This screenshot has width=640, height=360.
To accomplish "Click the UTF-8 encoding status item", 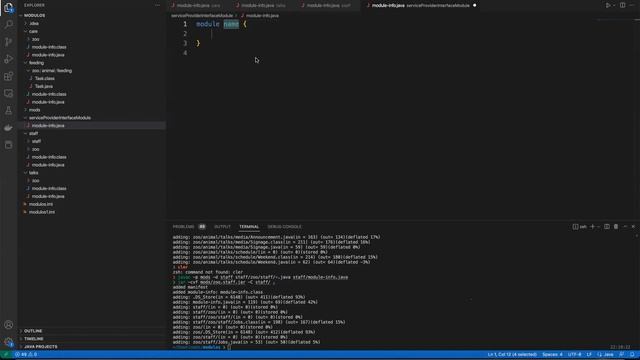I will pos(574,354).
